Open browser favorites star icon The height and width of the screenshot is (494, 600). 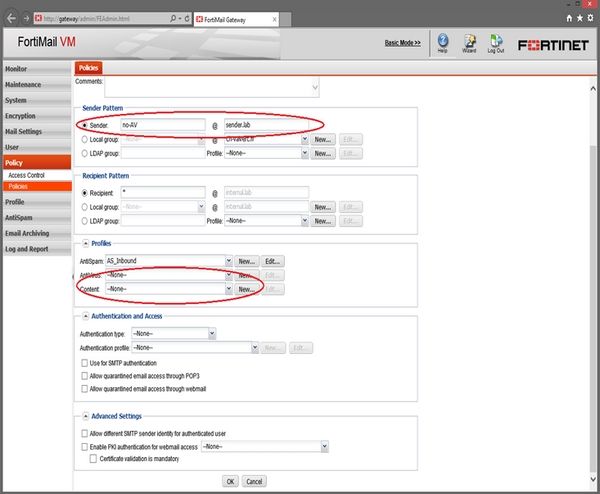click(580, 18)
